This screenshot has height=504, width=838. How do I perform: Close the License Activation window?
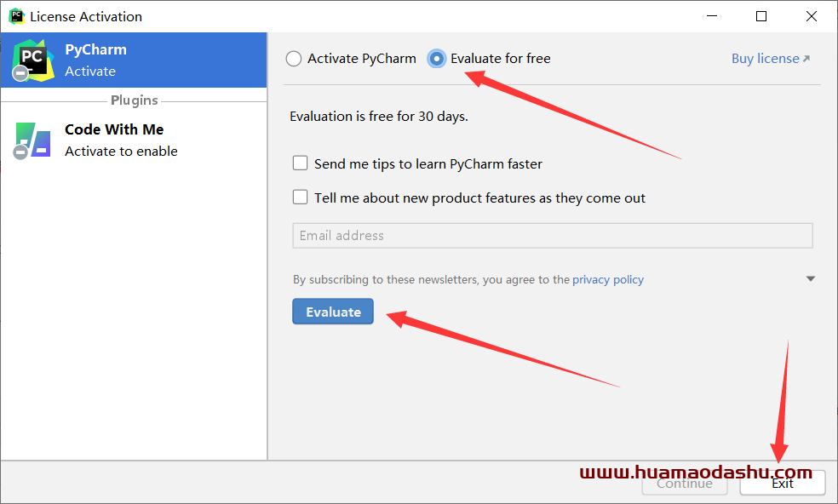click(x=812, y=16)
